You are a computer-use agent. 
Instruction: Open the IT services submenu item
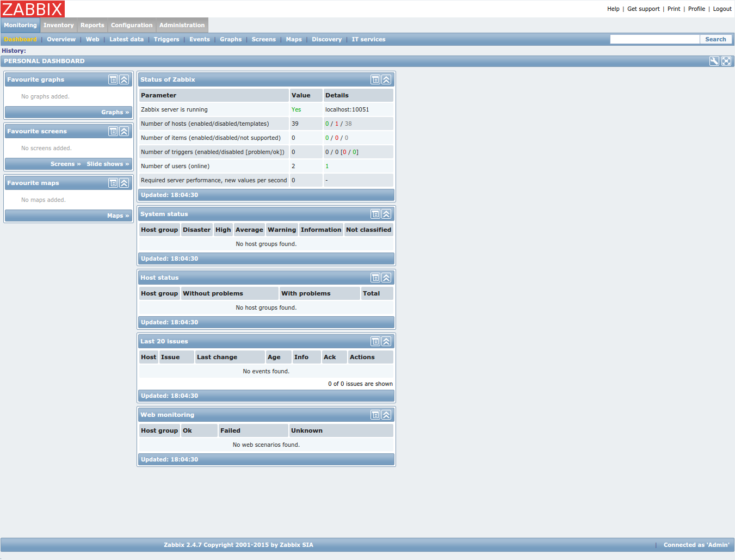pos(369,39)
